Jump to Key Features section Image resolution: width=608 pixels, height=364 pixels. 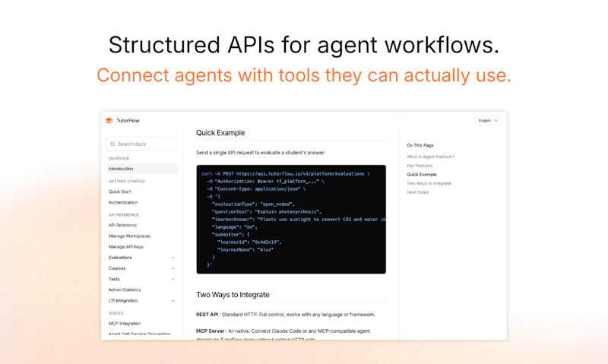[420, 166]
